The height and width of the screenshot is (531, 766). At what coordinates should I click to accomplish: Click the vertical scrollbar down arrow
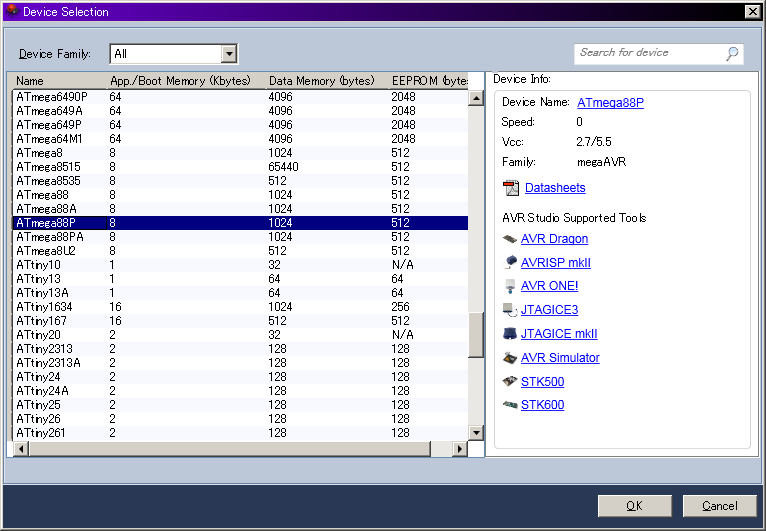[x=476, y=432]
